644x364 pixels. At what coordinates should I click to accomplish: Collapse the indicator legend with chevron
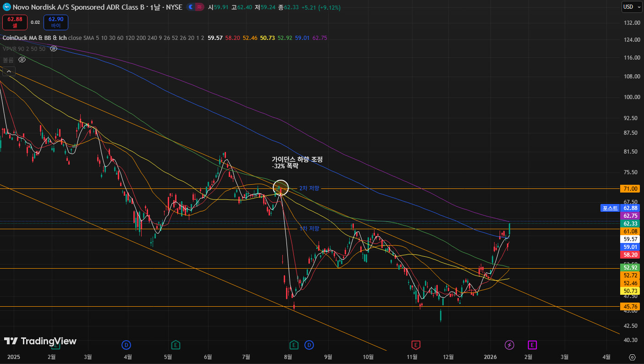click(9, 71)
